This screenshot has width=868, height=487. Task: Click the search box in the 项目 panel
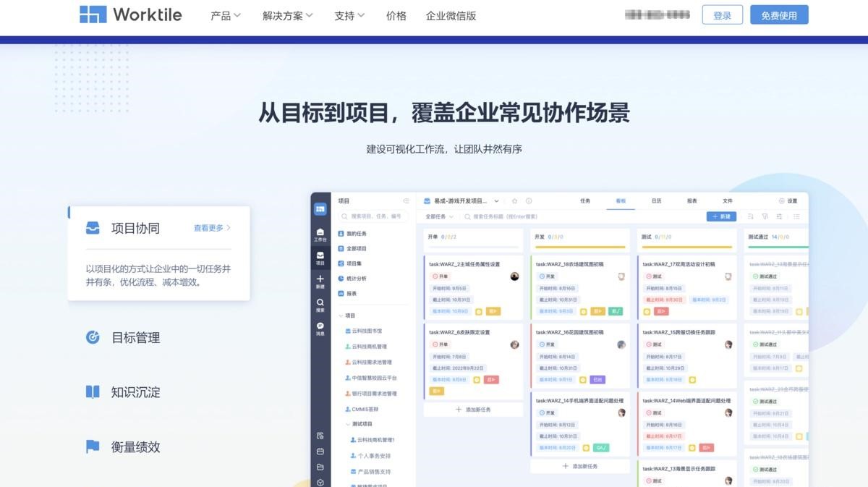point(374,216)
